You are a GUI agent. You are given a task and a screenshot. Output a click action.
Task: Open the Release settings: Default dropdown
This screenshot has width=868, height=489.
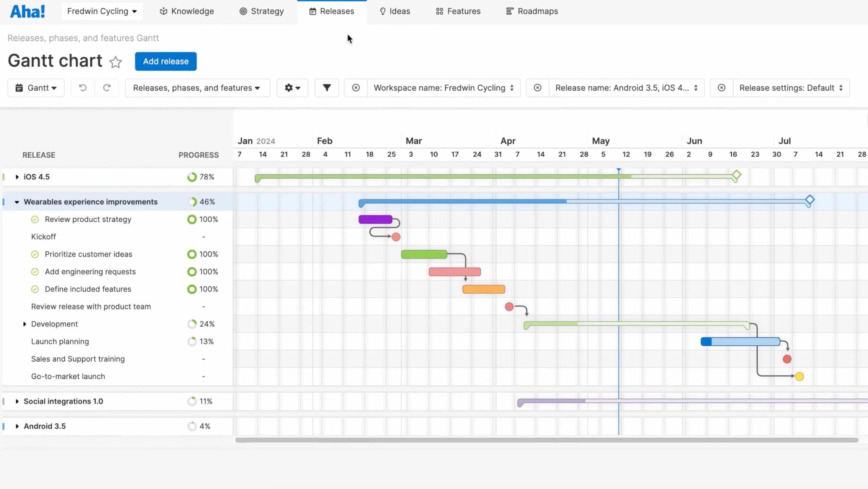pos(791,88)
